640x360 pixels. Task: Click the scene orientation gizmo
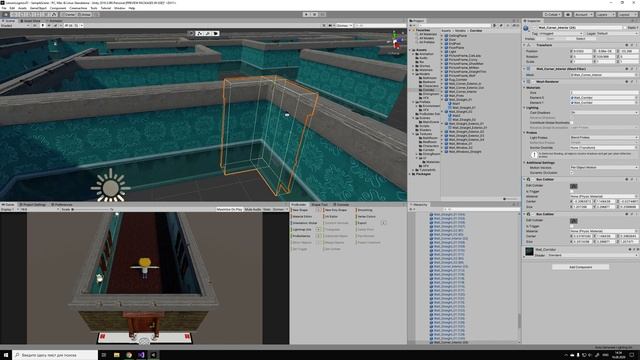(x=396, y=42)
